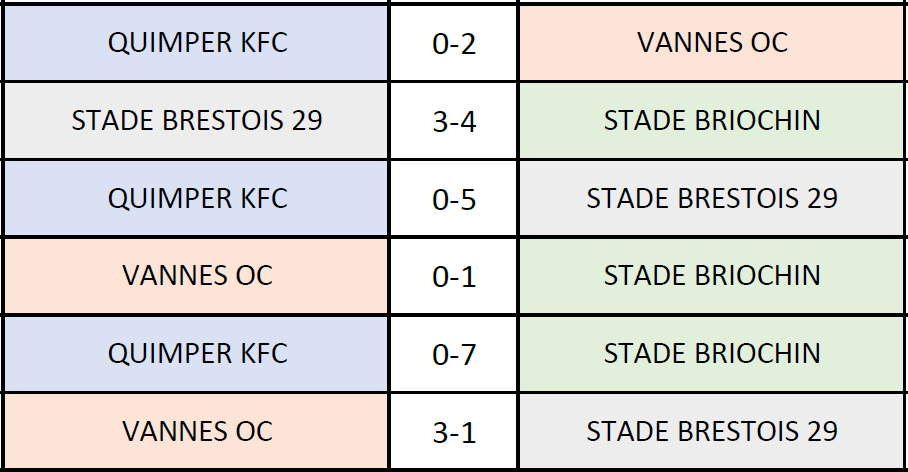Viewport: 908px width, 472px height.
Task: Click VANNES OC cell beside score 3-1
Action: pyautogui.click(x=196, y=431)
